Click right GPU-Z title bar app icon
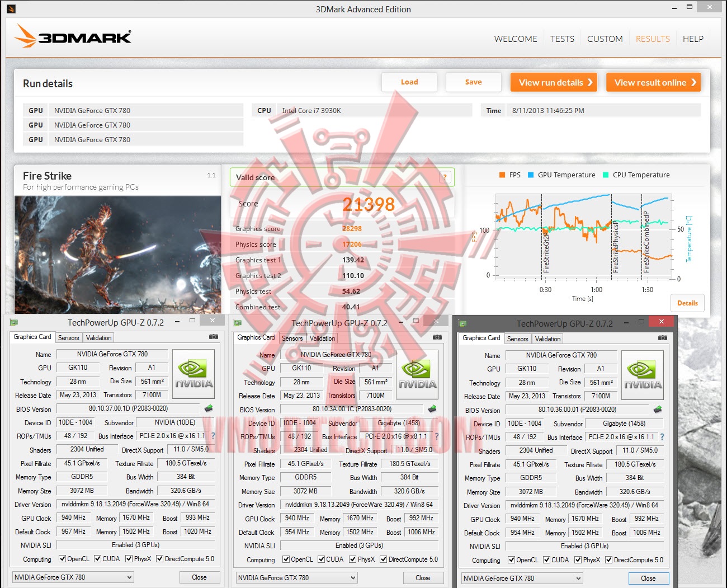The height and width of the screenshot is (588, 727). pyautogui.click(x=462, y=323)
